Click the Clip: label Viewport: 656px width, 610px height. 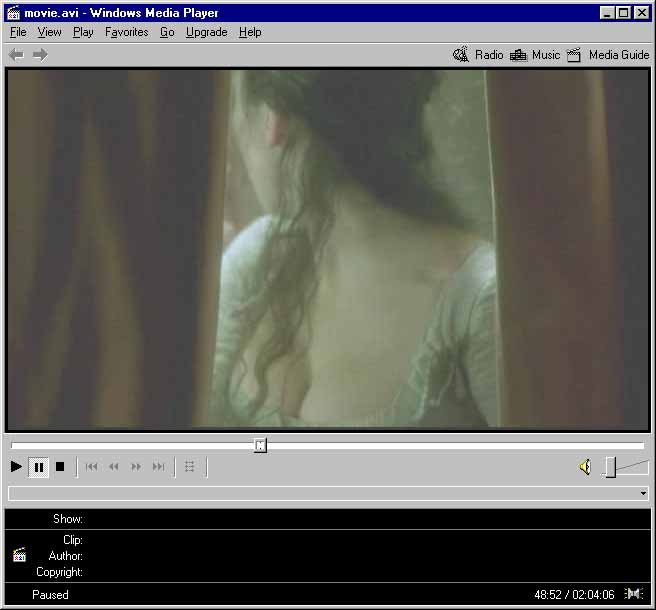73,540
